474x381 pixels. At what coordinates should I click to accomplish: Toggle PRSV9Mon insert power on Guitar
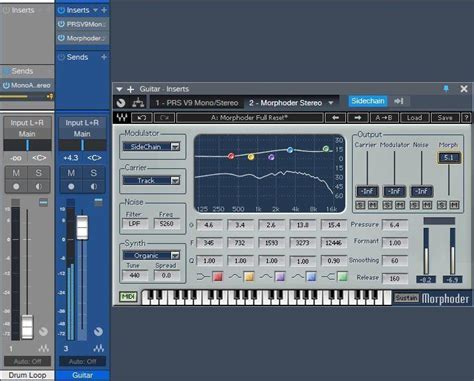pos(61,24)
